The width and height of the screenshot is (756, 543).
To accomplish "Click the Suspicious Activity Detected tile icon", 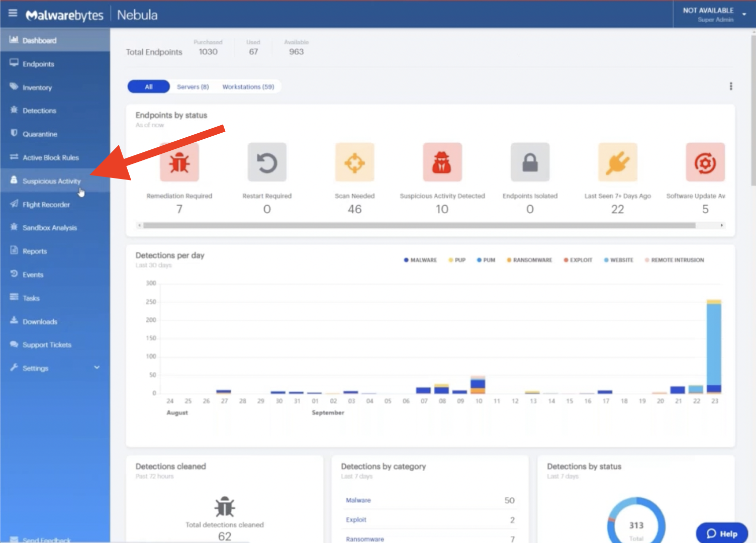I will click(x=442, y=162).
